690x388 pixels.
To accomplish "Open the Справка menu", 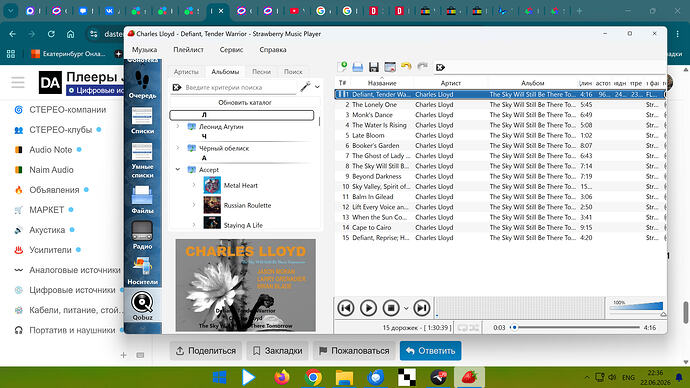I will coord(273,50).
